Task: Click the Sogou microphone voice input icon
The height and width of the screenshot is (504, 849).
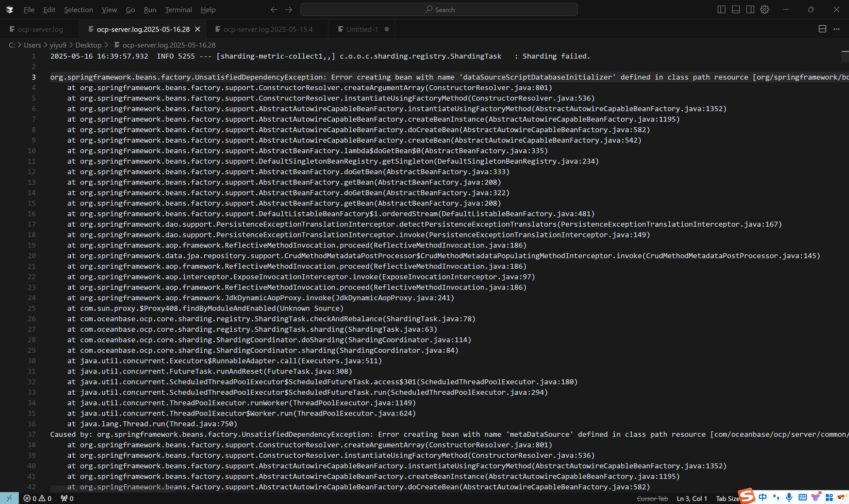Action: click(789, 497)
